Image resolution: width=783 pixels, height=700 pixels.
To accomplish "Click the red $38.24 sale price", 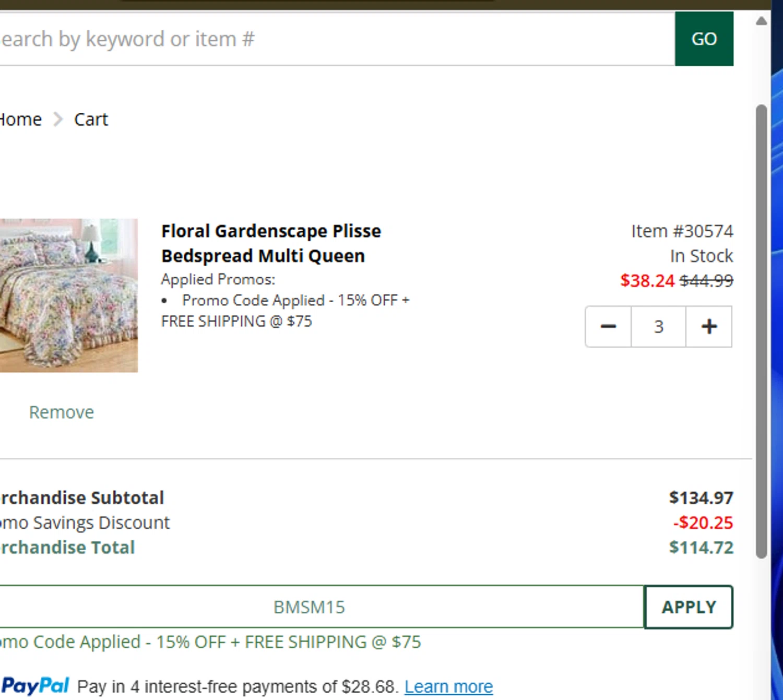I will click(x=647, y=281).
